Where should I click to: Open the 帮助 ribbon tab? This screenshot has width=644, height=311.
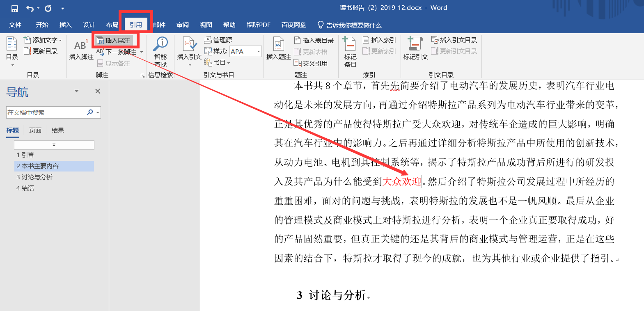click(229, 25)
